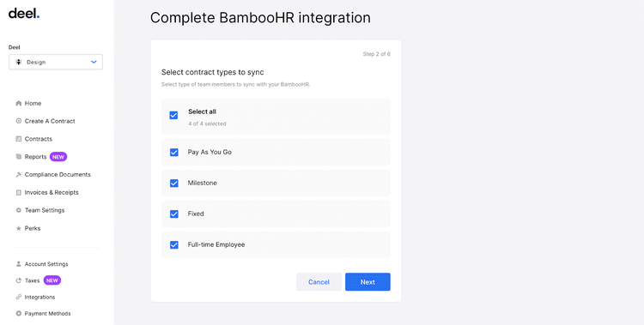644x325 pixels.
Task: Open Taxes menu item
Action: click(x=32, y=280)
